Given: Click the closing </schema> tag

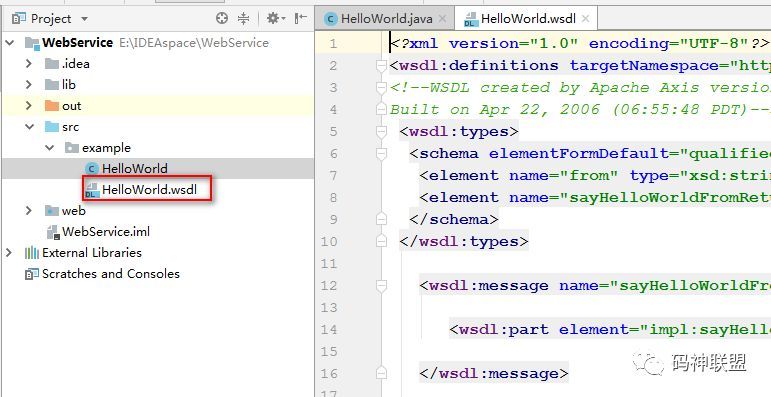Looking at the screenshot, I should (x=454, y=219).
